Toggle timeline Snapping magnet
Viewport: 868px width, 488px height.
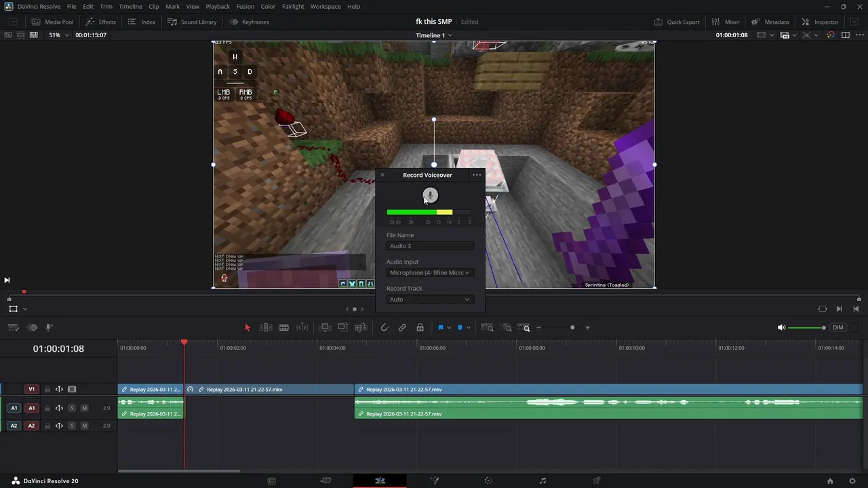pyautogui.click(x=384, y=327)
